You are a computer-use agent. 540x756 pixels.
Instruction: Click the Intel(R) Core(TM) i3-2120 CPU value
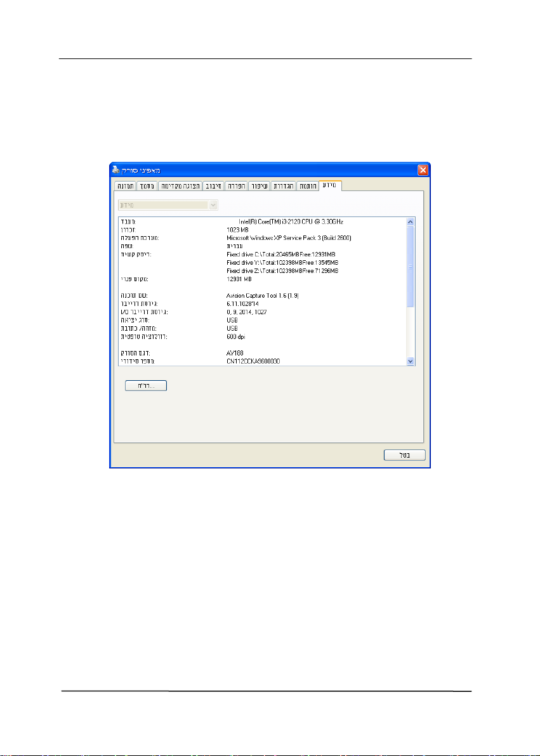pos(291,222)
